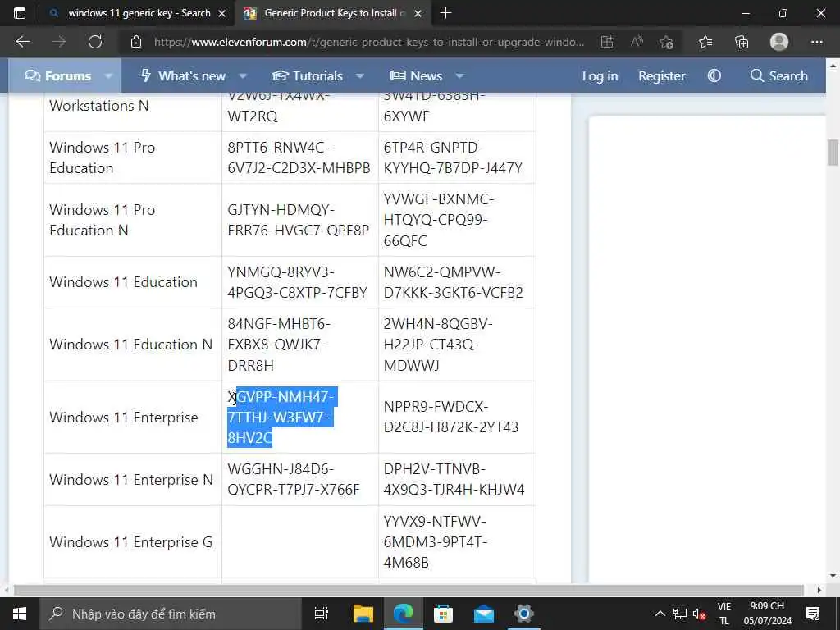840x630 pixels.
Task: Click the address bar URL
Action: [368, 42]
